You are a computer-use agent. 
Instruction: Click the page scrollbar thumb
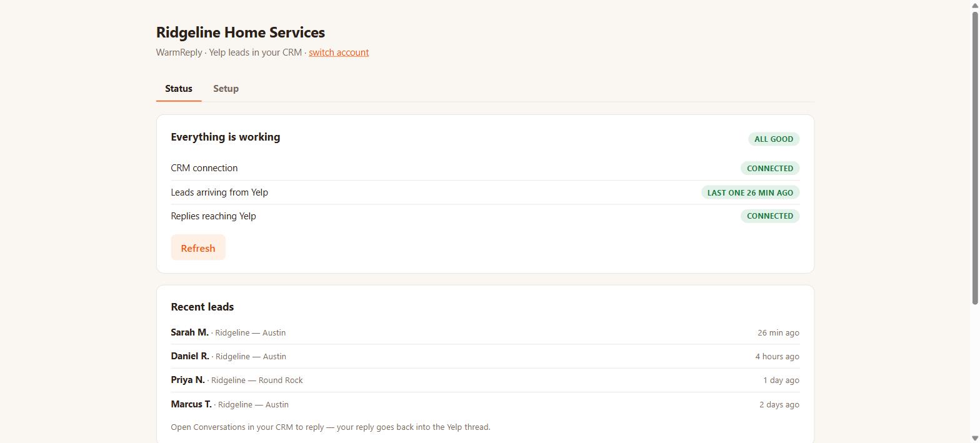coord(975,157)
